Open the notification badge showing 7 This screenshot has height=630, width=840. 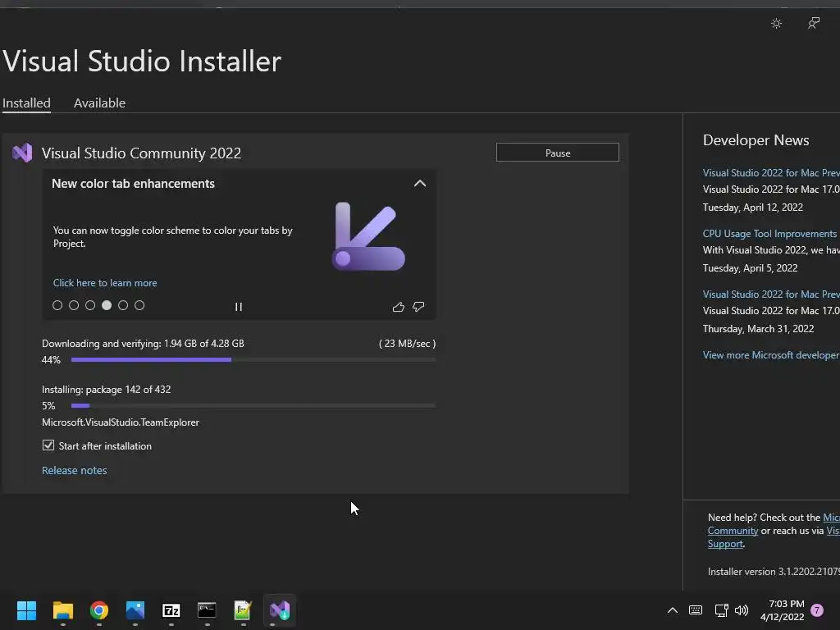[817, 610]
